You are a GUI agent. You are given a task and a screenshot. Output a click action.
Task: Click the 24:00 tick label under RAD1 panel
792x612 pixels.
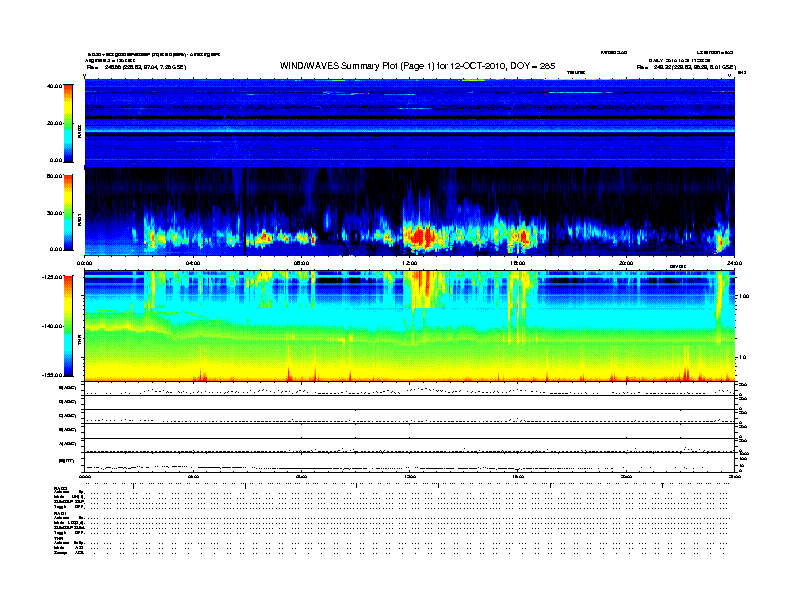[x=734, y=263]
